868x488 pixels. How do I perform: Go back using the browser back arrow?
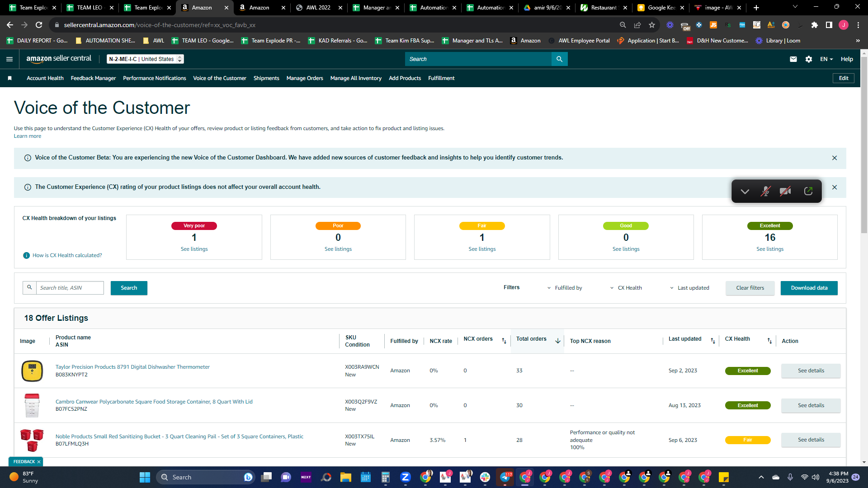[x=10, y=25]
